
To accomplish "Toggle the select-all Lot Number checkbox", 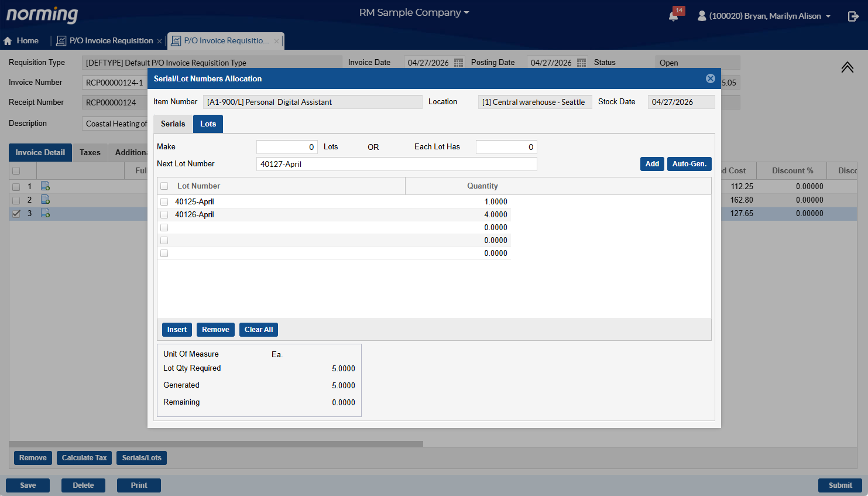I will coord(164,186).
